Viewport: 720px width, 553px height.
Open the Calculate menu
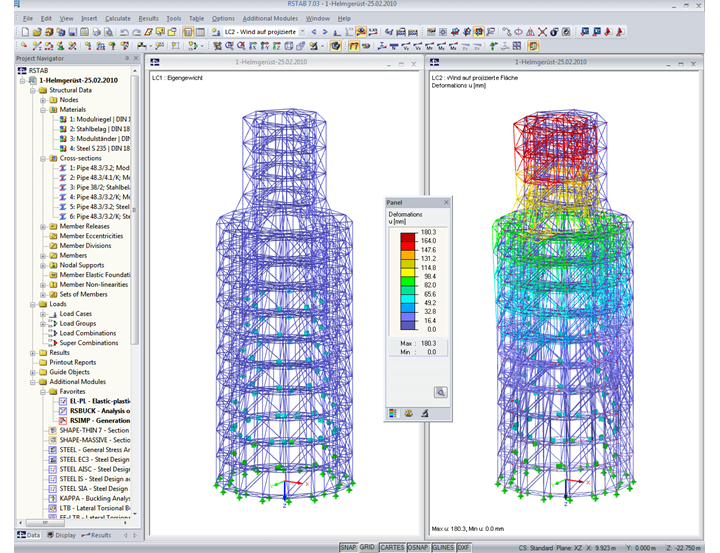coord(118,18)
